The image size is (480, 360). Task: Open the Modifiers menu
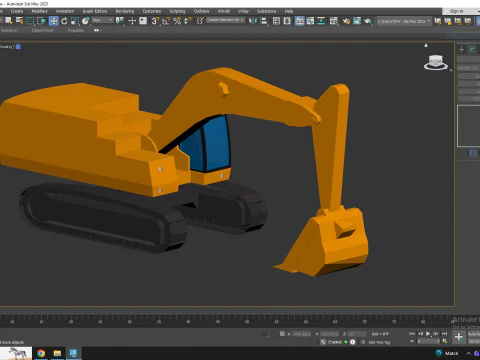pos(39,11)
